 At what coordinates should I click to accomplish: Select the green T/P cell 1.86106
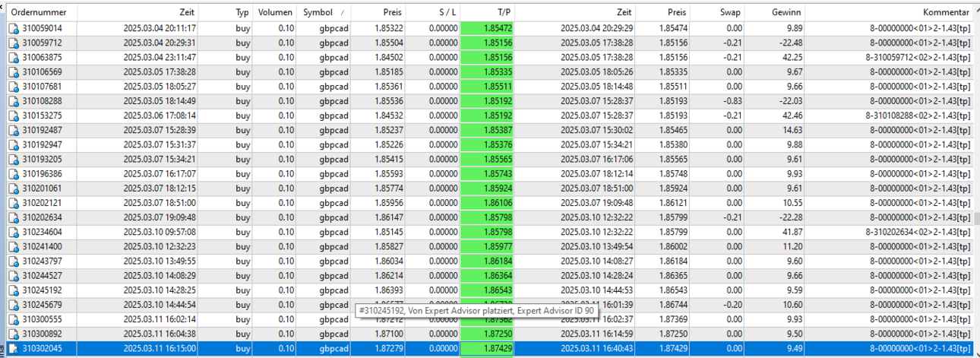click(x=488, y=203)
